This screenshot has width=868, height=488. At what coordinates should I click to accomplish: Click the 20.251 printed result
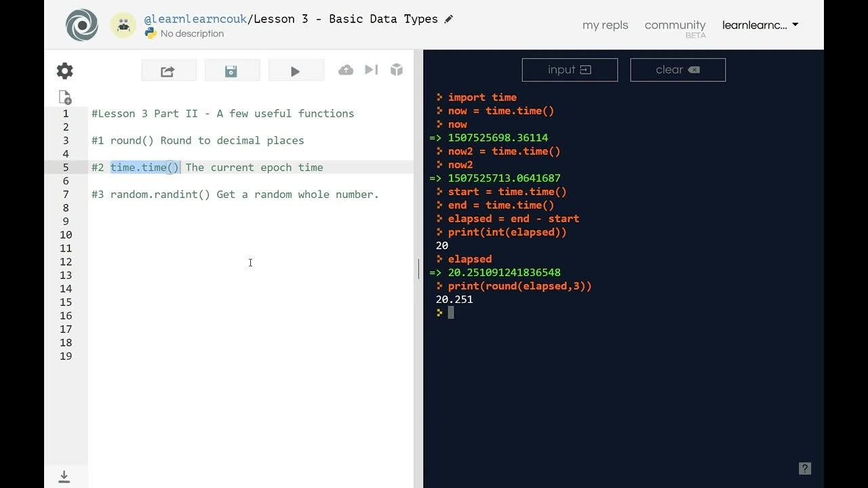tap(454, 299)
